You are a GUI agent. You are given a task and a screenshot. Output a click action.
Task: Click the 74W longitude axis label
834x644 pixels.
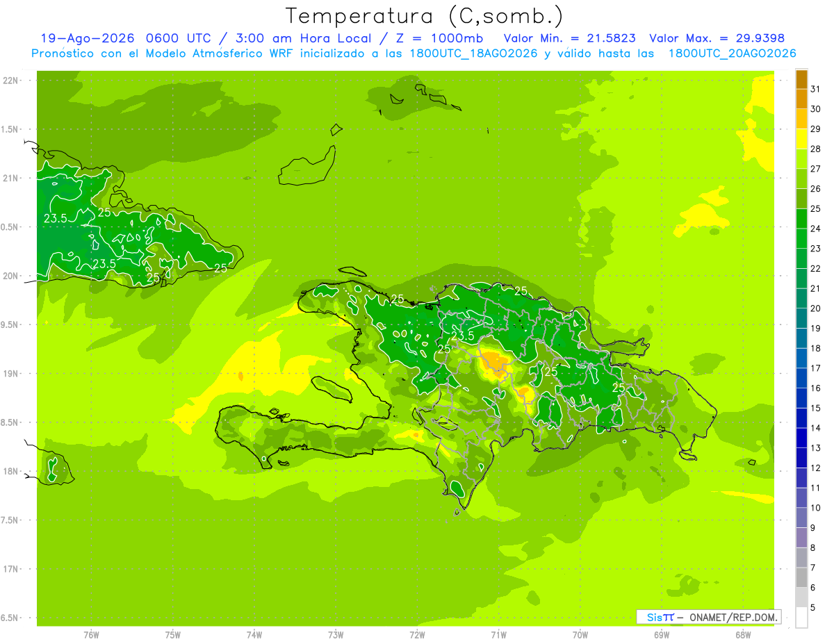point(254,635)
